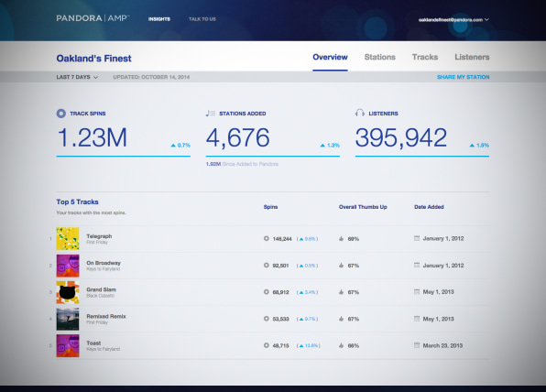Click the thumbs up icon in On Broadway row
Viewport: 546px width, 392px height.
[x=341, y=266]
